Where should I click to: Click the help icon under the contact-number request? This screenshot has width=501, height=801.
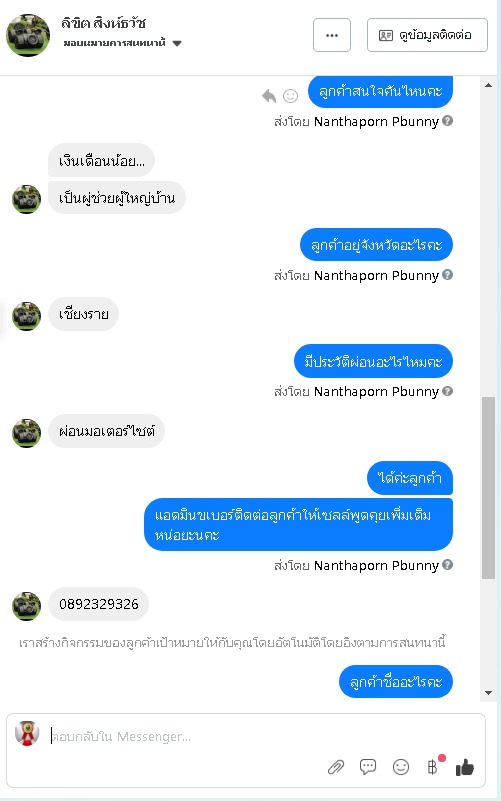447,564
